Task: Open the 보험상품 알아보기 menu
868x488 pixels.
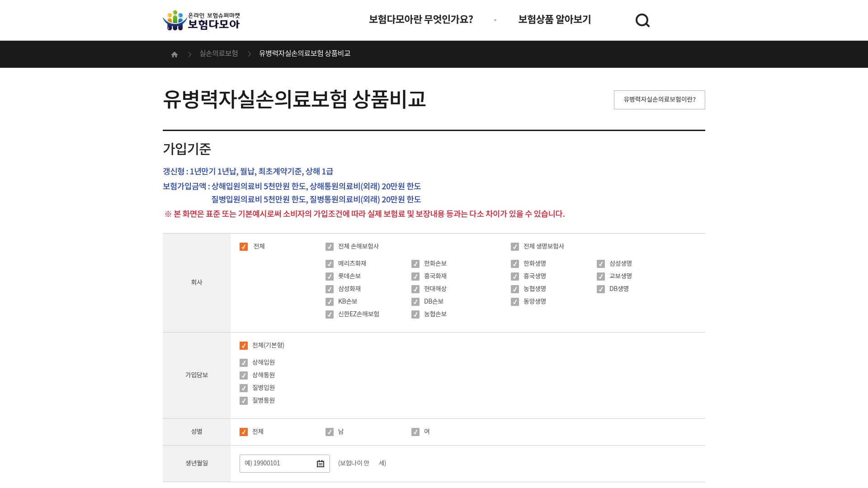Action: click(554, 20)
